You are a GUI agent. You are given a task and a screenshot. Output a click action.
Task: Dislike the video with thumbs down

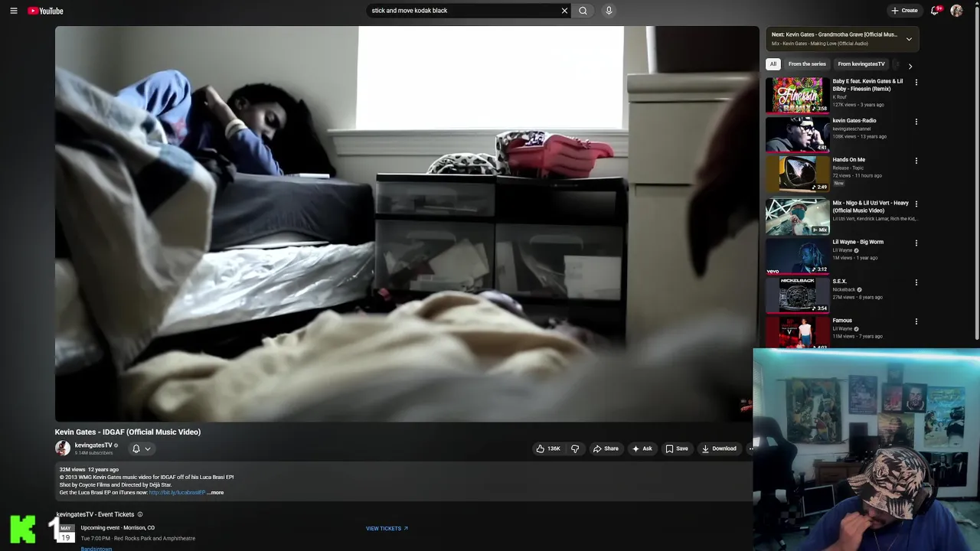coord(575,448)
